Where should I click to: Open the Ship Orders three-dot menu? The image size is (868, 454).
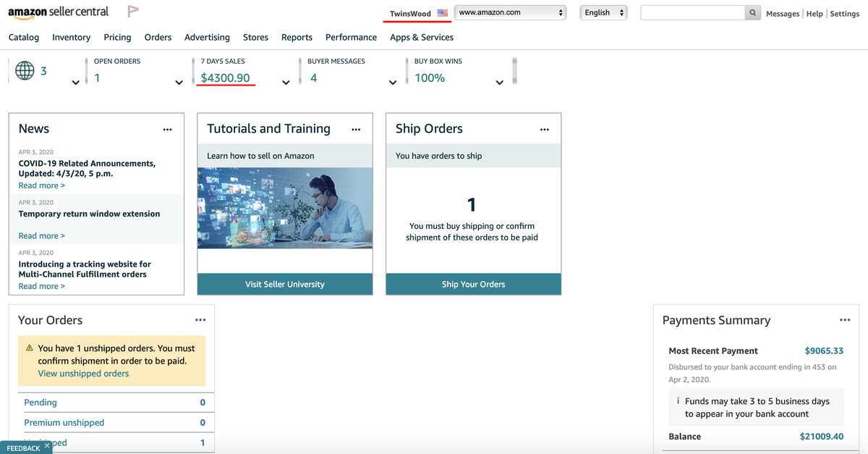(x=545, y=130)
